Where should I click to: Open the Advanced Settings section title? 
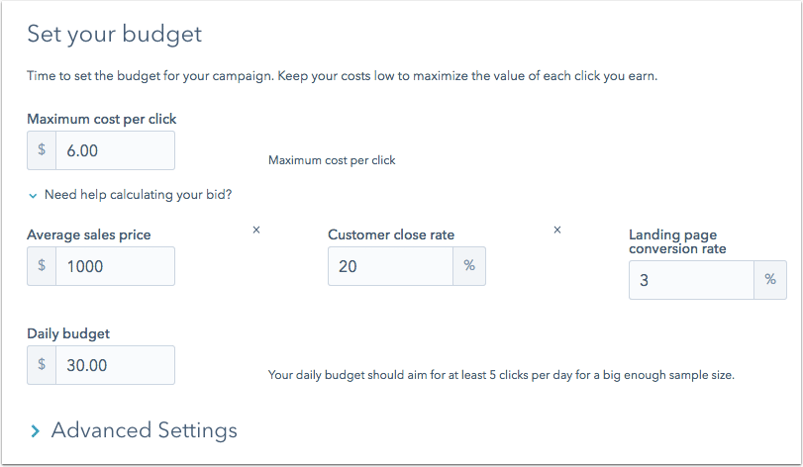tap(144, 430)
